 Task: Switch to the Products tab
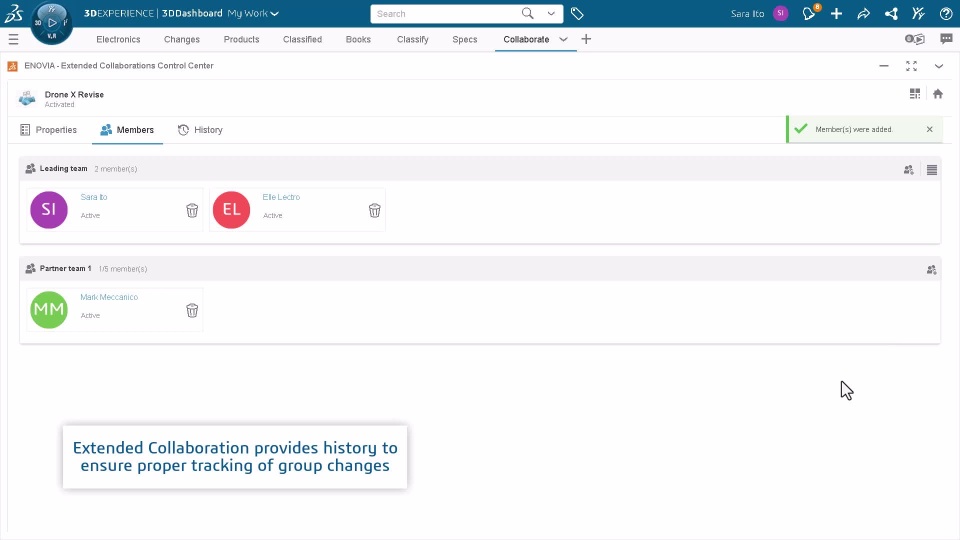click(241, 39)
